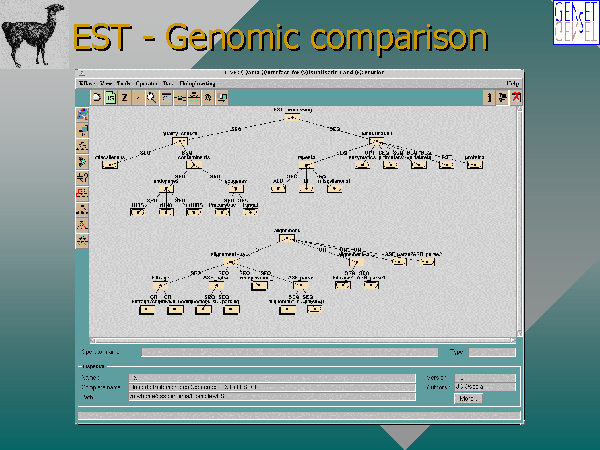Open the Help menu
Viewport: 600px width, 450px height.
click(512, 83)
